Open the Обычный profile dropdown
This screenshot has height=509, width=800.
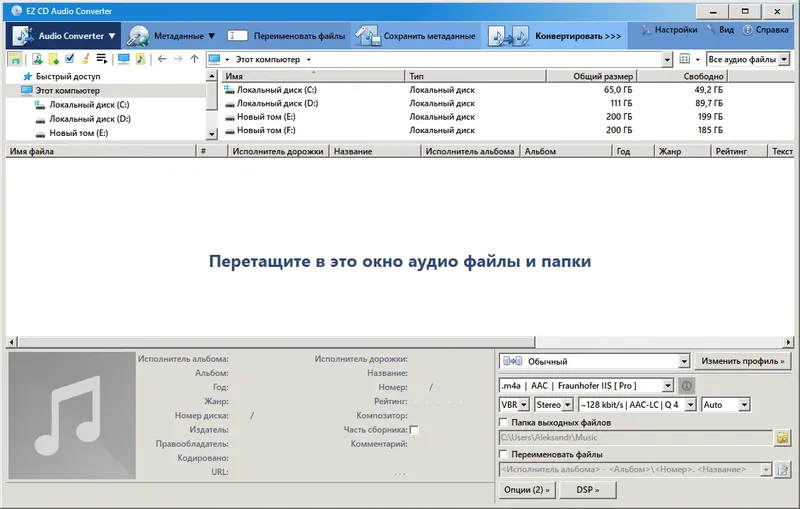[594, 361]
